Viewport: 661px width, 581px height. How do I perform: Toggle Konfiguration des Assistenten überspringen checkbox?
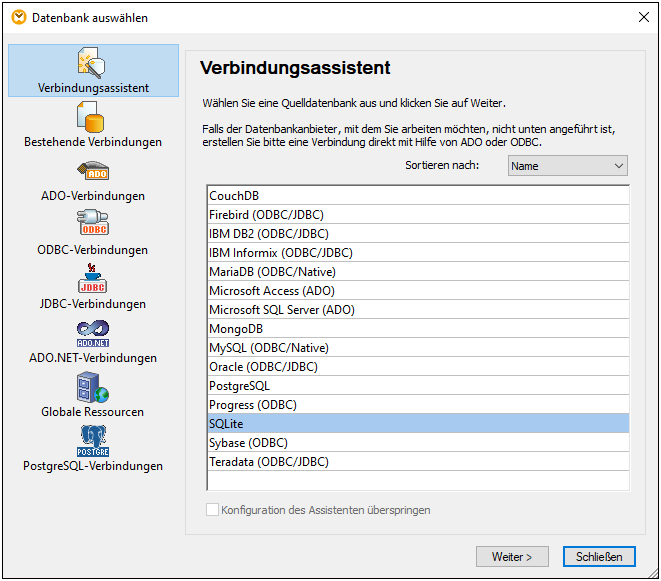212,510
